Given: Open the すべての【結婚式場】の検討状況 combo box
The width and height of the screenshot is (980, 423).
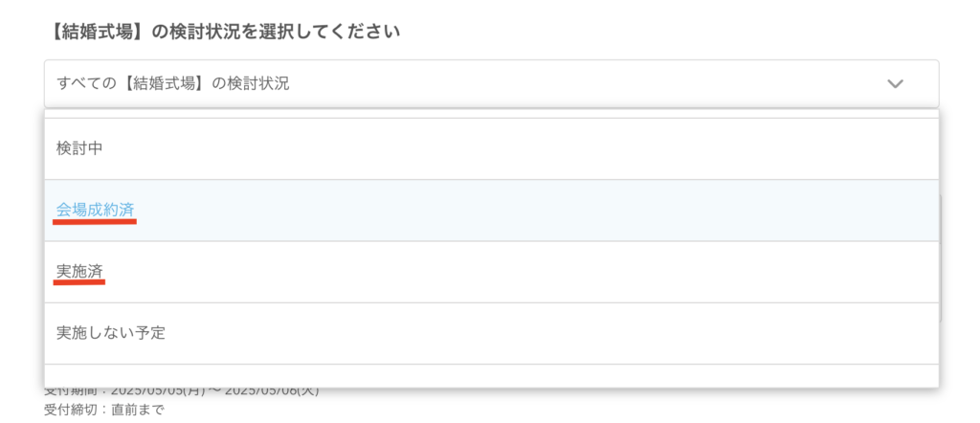Looking at the screenshot, I should pos(491,83).
